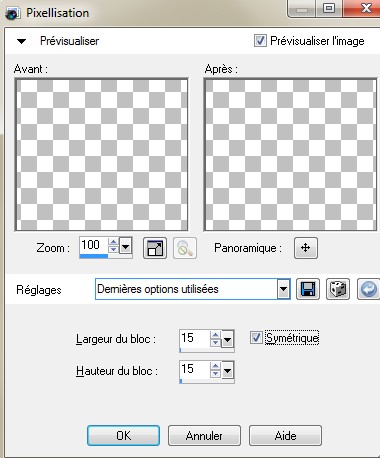The image size is (380, 458).
Task: Click the Panoramique label text
Action: point(248,248)
